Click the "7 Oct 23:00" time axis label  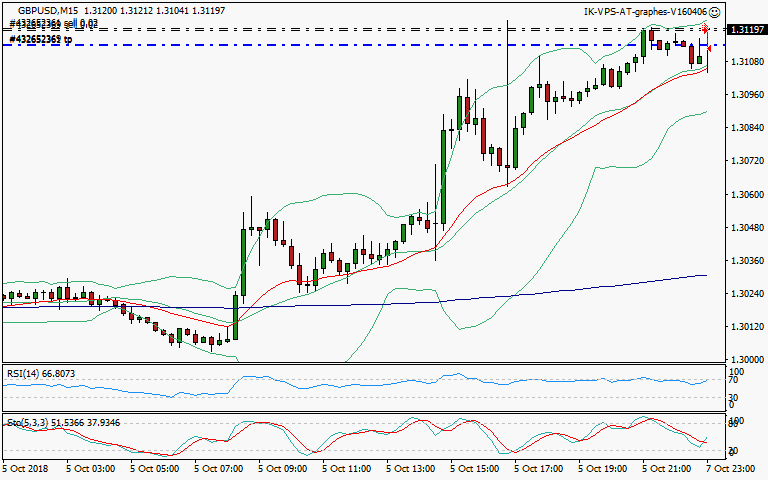click(733, 468)
